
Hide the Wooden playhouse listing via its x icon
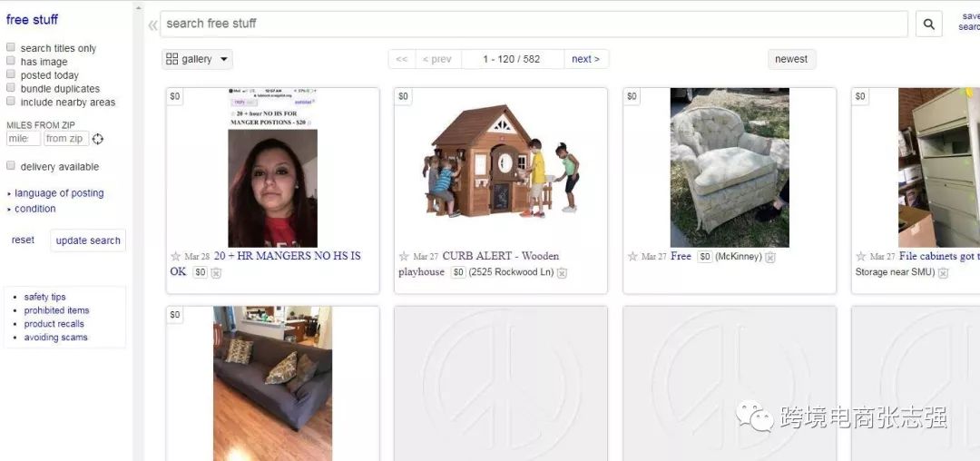click(562, 272)
